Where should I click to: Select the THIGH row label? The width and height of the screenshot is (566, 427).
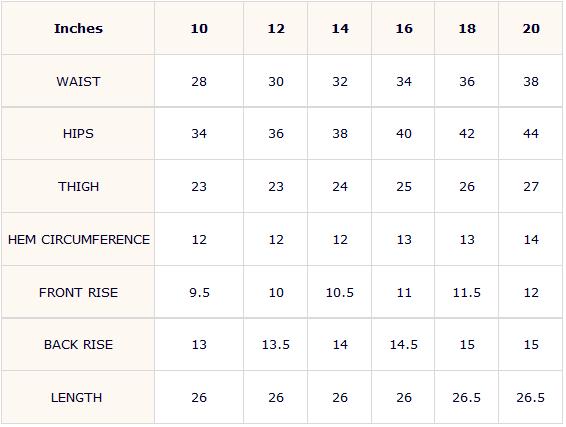click(78, 187)
